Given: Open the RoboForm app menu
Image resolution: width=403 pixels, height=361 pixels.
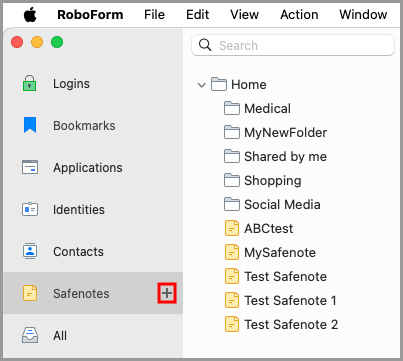Looking at the screenshot, I should click(90, 15).
